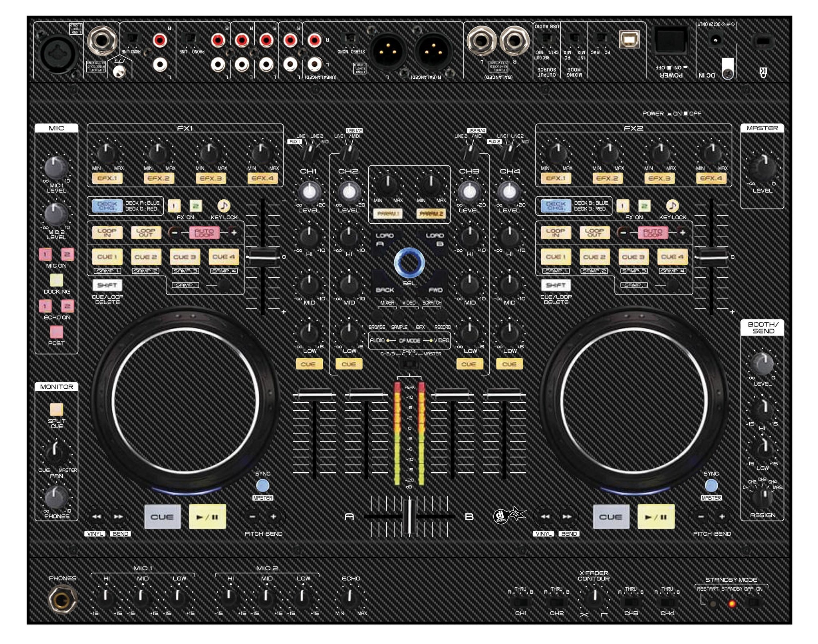The image size is (818, 644).
Task: Activate FX2 EFX.4 button
Action: (x=711, y=178)
